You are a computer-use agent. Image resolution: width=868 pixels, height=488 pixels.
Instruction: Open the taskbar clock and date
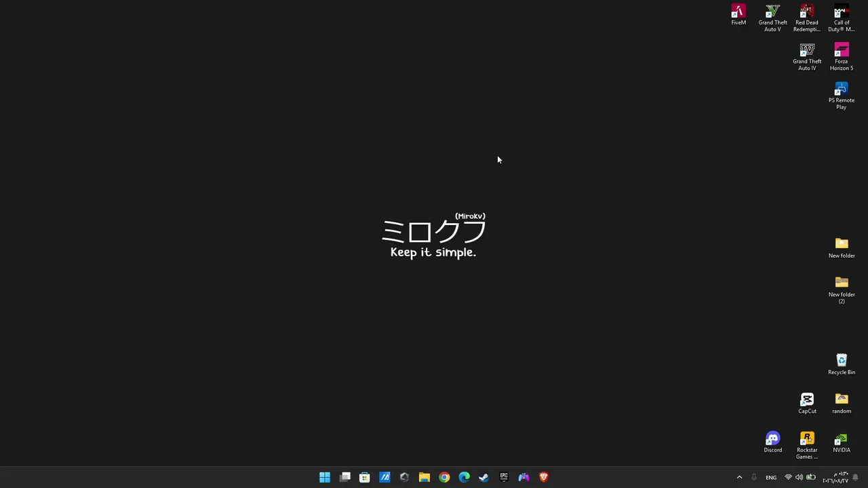point(835,477)
